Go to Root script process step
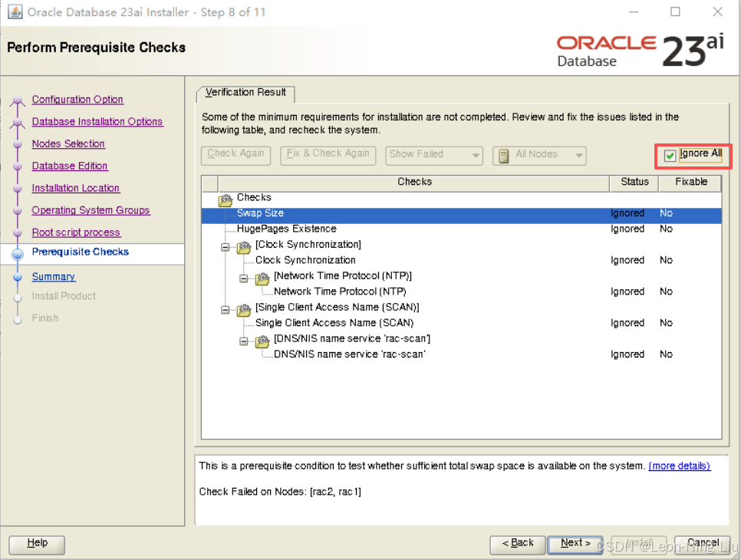This screenshot has height=560, width=741. [76, 232]
